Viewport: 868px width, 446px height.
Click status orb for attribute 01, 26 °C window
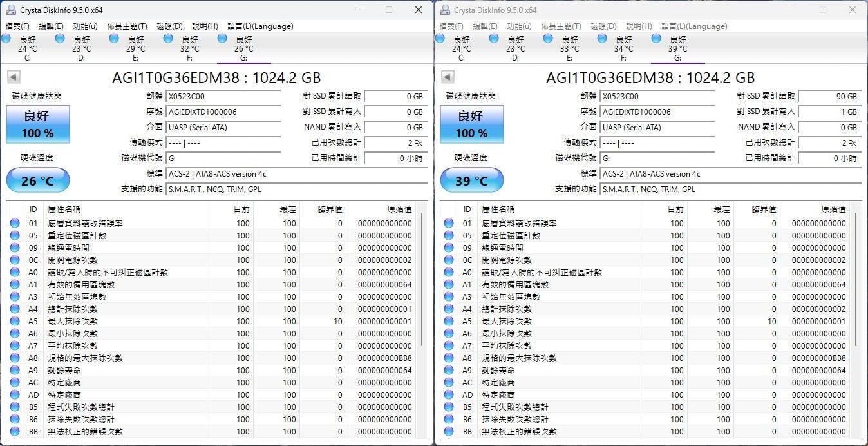(x=15, y=224)
